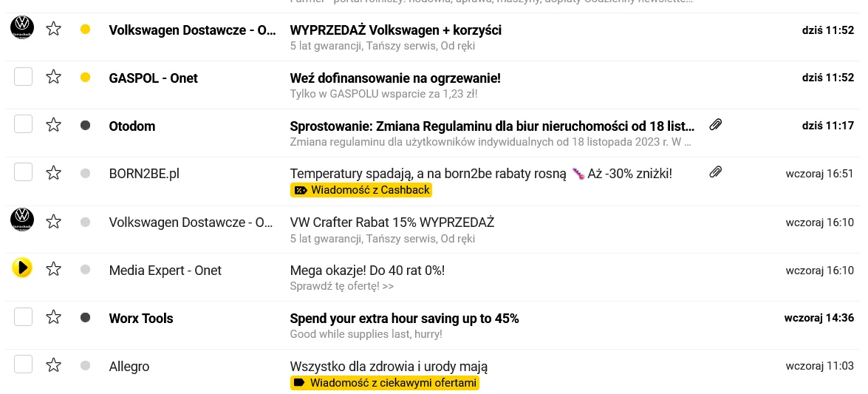Star the Allegro message
The image size is (868, 394).
(53, 366)
